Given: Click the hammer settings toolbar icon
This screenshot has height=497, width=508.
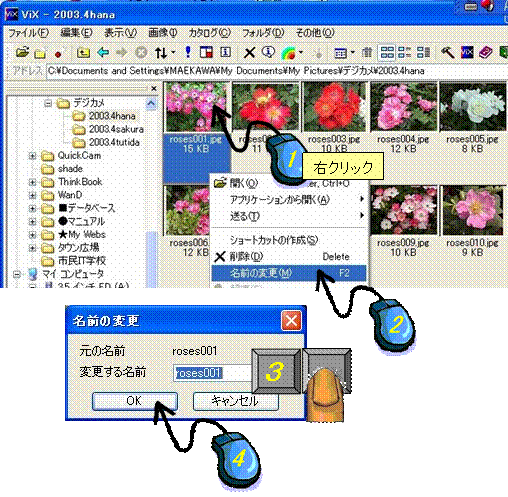Looking at the screenshot, I should click(x=448, y=52).
